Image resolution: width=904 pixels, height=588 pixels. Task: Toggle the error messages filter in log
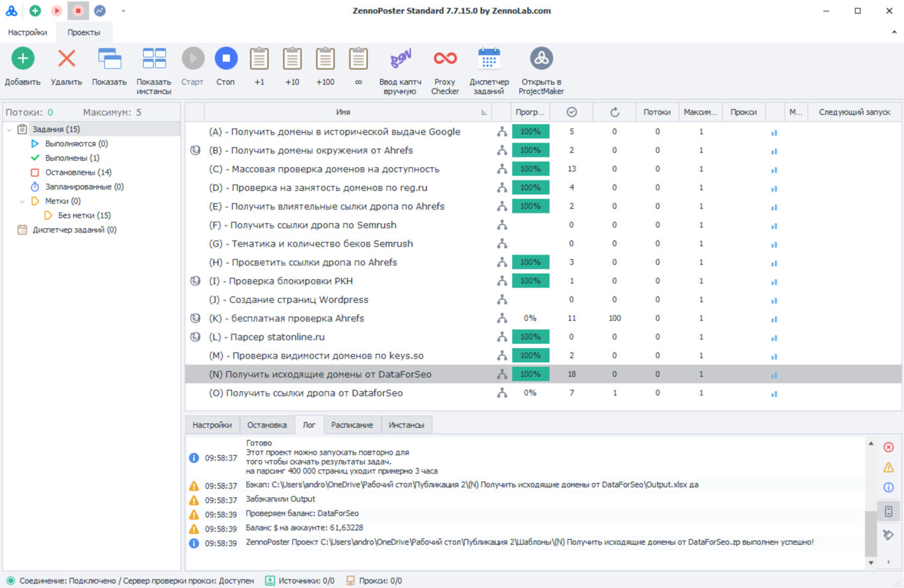[x=889, y=447]
